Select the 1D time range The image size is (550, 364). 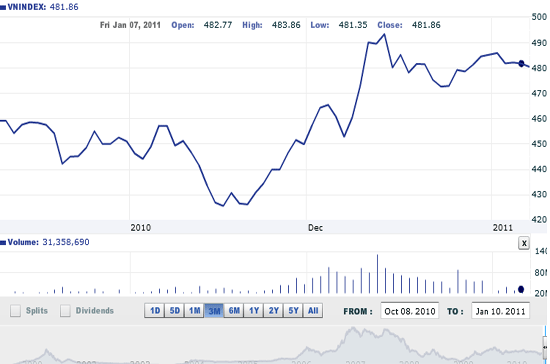154,311
